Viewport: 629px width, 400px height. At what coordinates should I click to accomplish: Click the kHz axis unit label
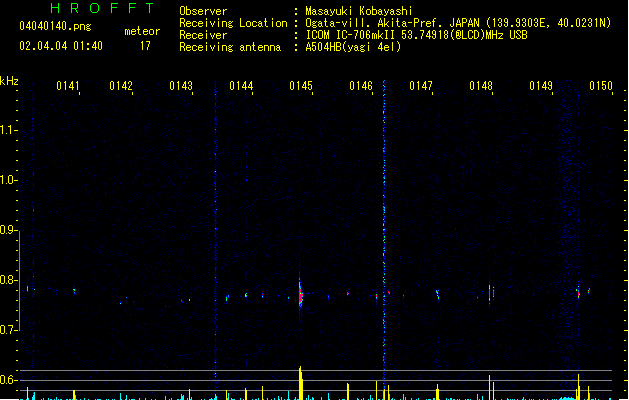point(9,81)
